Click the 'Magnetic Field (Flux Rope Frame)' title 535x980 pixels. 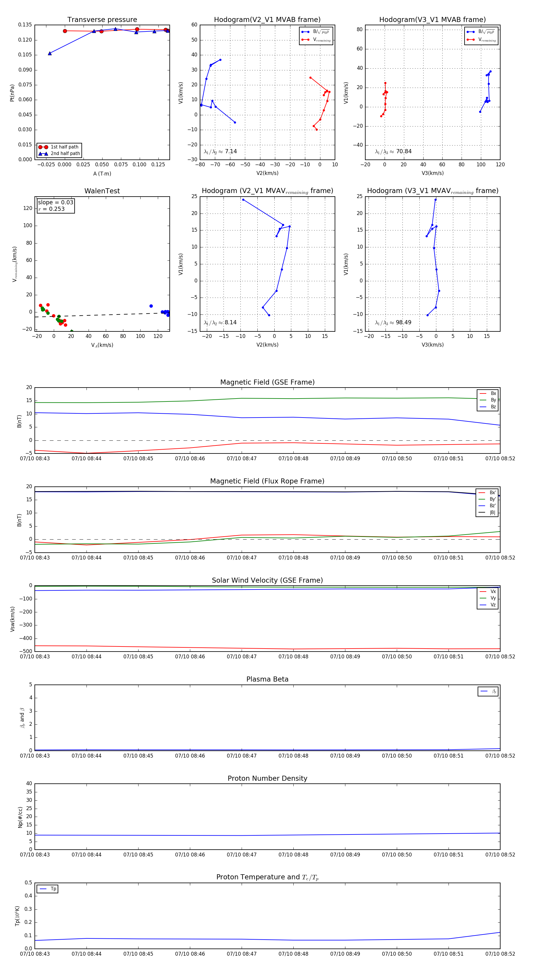pos(267,481)
